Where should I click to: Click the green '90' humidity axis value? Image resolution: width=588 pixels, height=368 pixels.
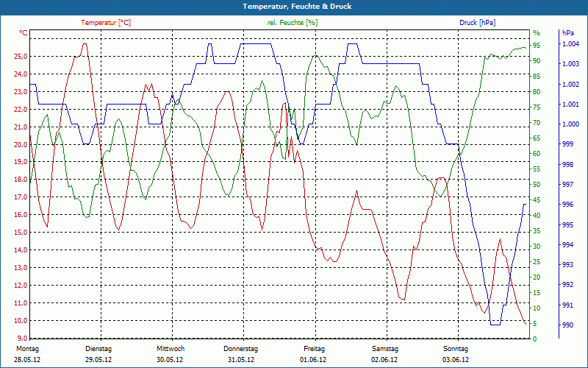click(x=537, y=61)
